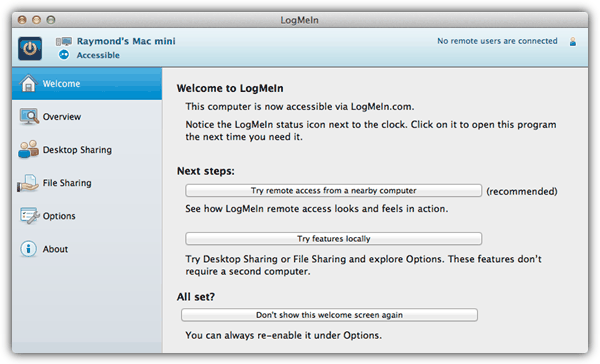Image resolution: width=600 pixels, height=364 pixels.
Task: Click No remote users are connected text
Action: 497,41
